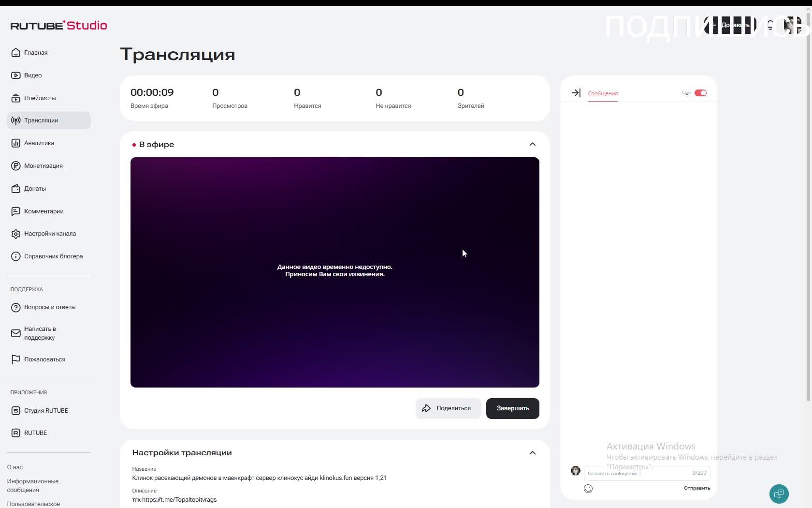Image resolution: width=812 pixels, height=508 pixels.
Task: Focus the Оставить сообщение input field
Action: coord(647,473)
